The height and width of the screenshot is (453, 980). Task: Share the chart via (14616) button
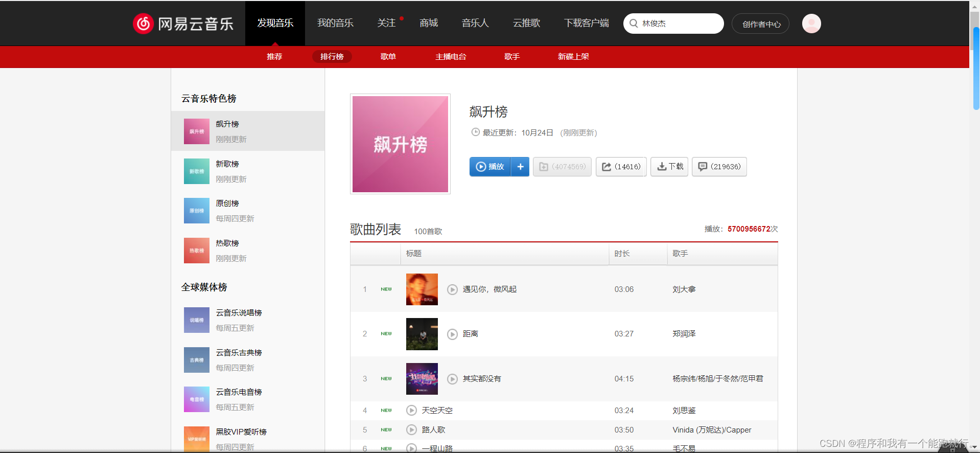point(621,167)
